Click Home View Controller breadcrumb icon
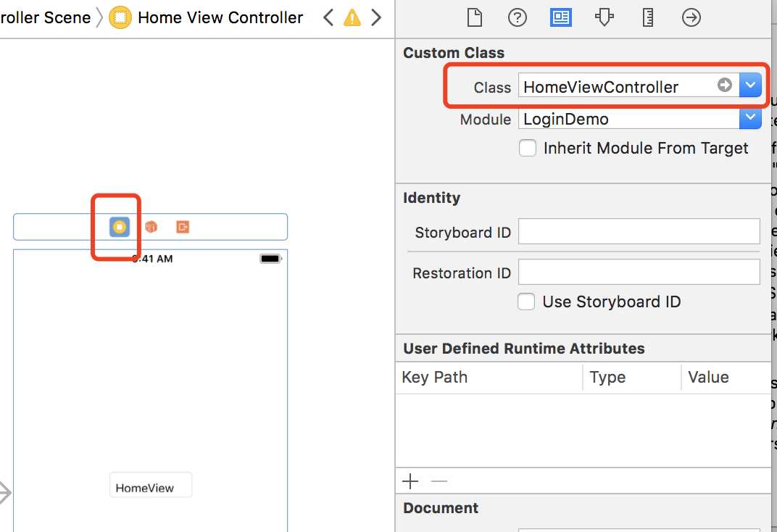Screen dimensions: 777x532 120,18
